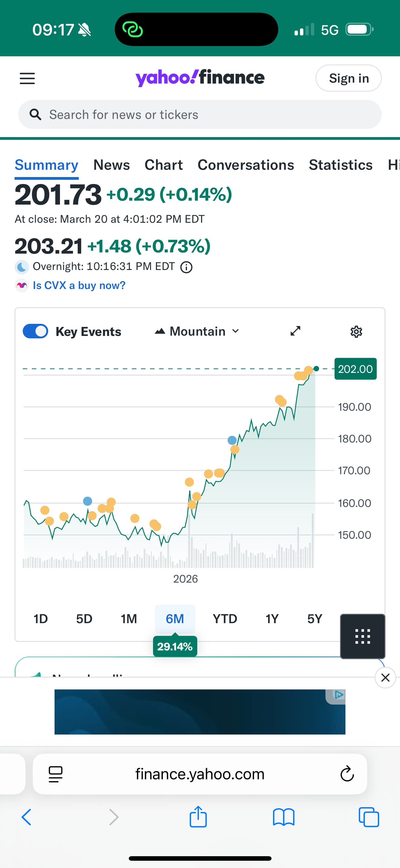Open the page reader options icon
Viewport: 400px width, 868px height.
point(56,774)
